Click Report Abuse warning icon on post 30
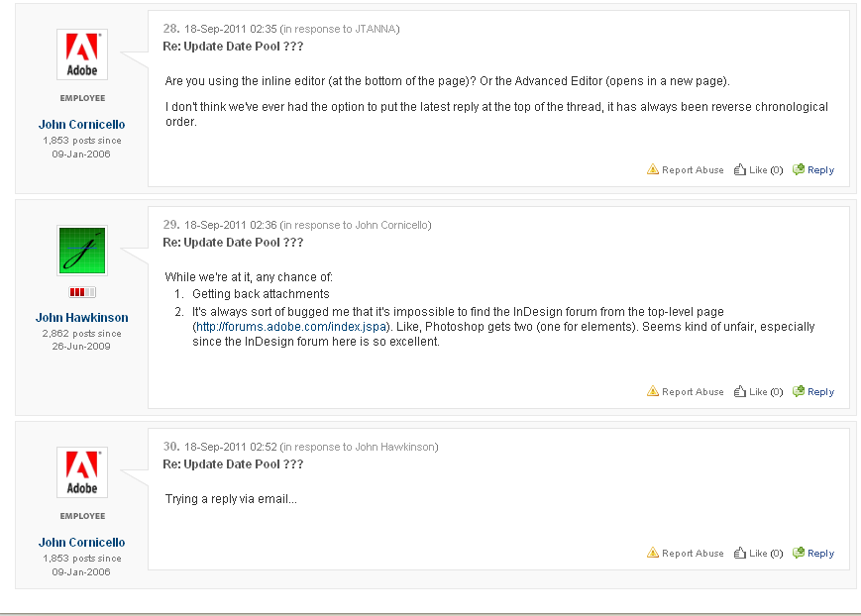861x616 pixels. coord(652,553)
